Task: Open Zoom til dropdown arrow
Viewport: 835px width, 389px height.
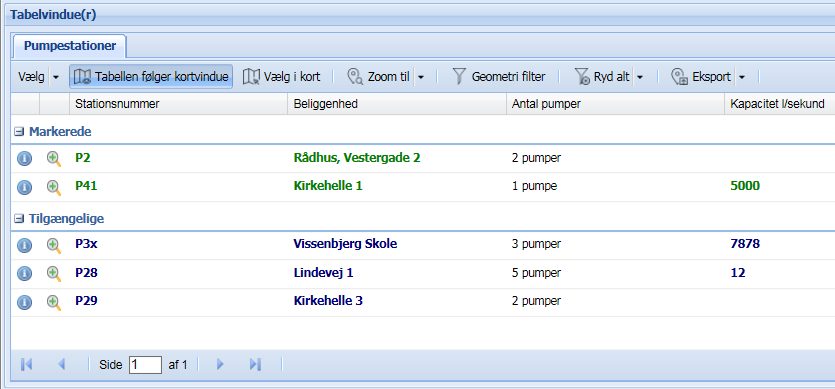Action: click(x=420, y=77)
